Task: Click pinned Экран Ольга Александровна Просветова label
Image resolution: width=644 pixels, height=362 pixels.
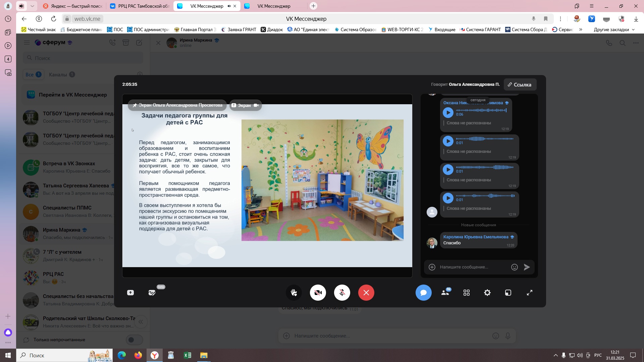Action: click(177, 105)
